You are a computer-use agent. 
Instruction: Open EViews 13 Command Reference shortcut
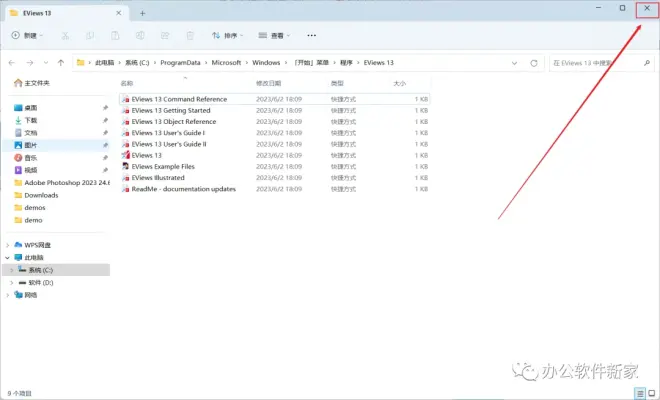pyautogui.click(x=179, y=99)
